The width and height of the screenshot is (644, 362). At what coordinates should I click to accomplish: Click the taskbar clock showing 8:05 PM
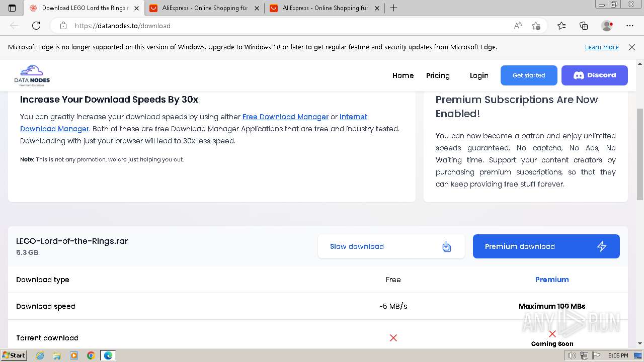618,355
